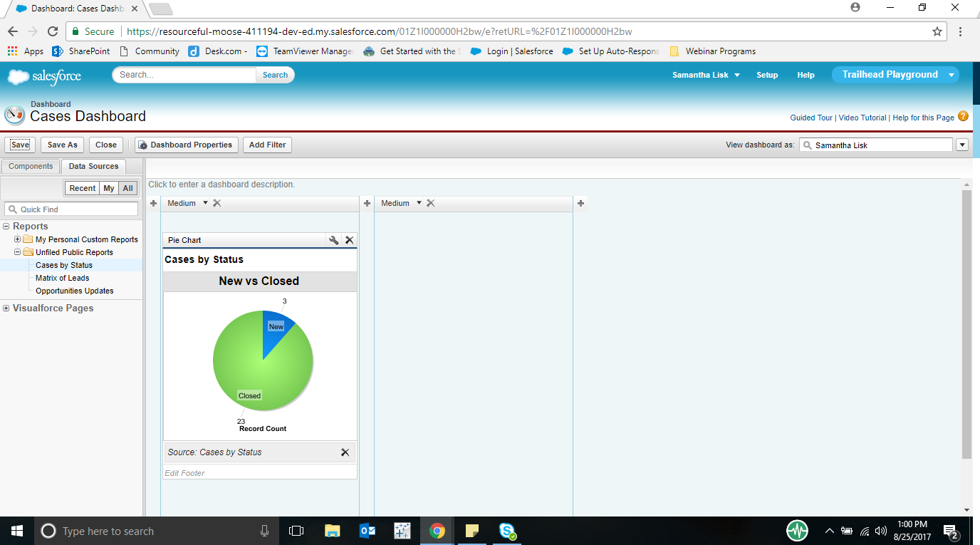Collapse the Unfiled Public Reports folder
Viewport: 980px width, 545px height.
point(18,252)
